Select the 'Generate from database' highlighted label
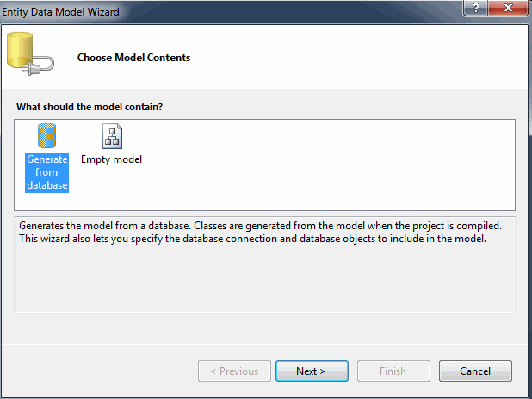Image resolution: width=532 pixels, height=399 pixels. (46, 172)
